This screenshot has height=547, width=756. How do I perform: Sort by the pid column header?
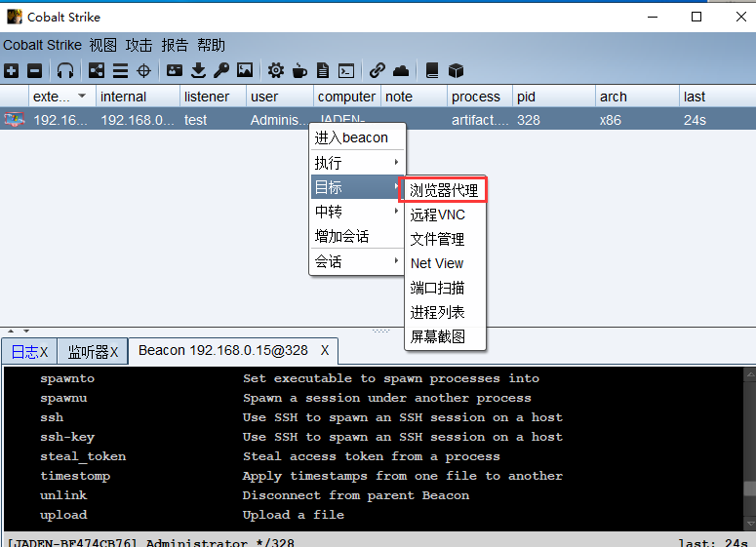[x=553, y=97]
